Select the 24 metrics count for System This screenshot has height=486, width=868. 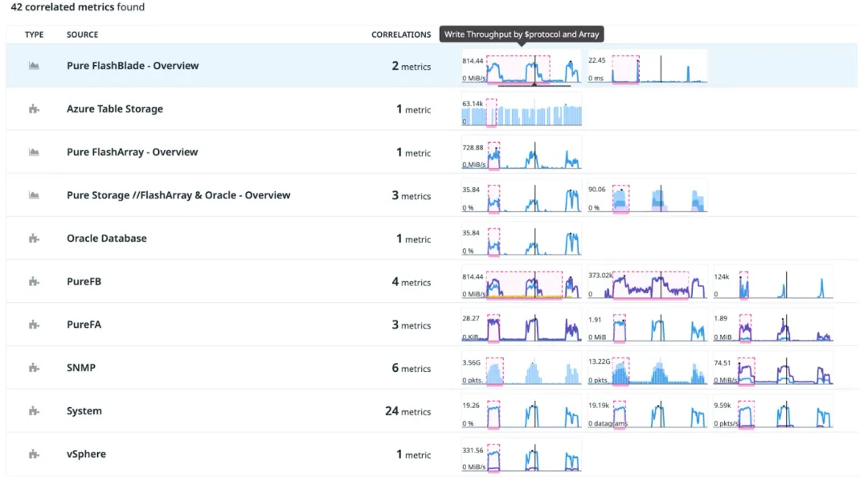click(407, 411)
